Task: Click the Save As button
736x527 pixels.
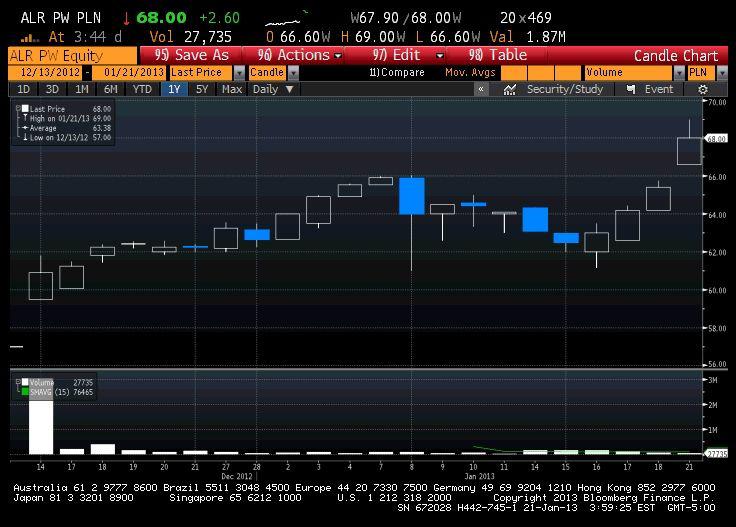Action: (x=192, y=55)
